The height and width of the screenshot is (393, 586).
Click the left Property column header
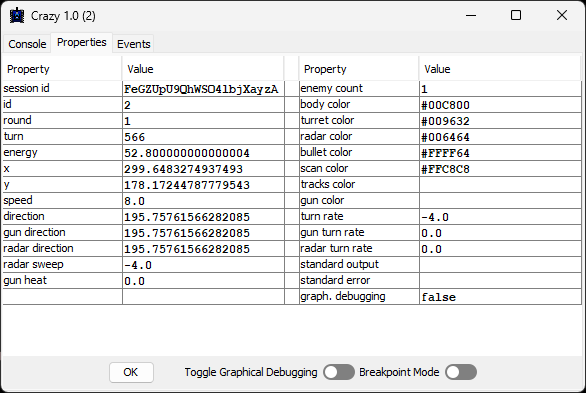pos(62,69)
